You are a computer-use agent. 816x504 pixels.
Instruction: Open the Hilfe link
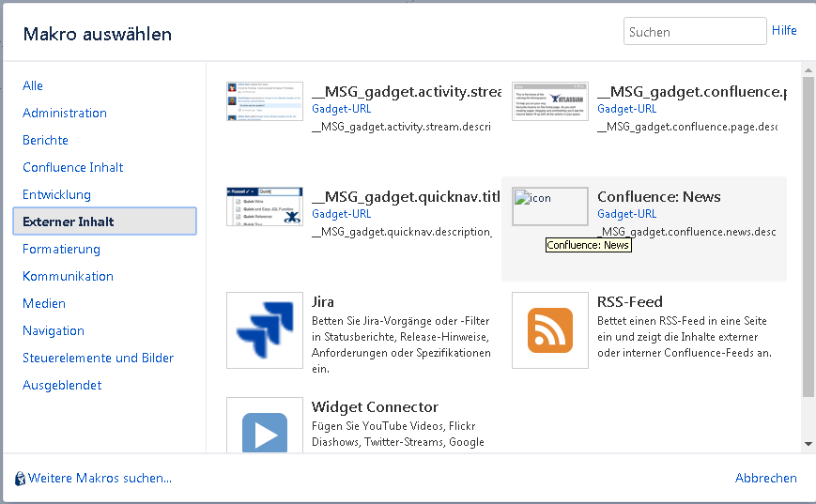coord(784,31)
